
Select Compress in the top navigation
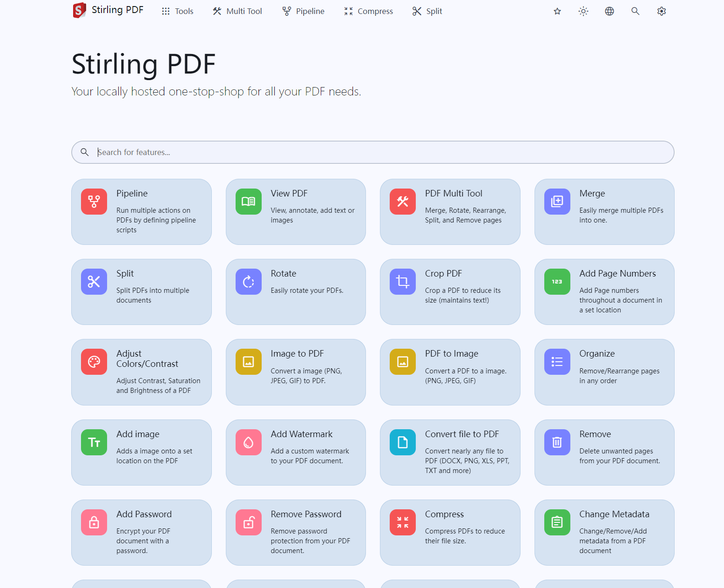(369, 11)
